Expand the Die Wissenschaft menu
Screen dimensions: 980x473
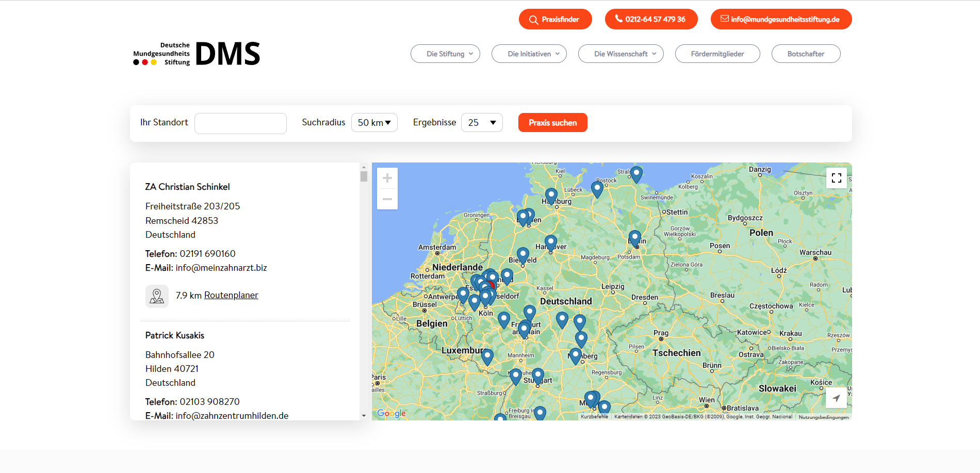point(620,54)
